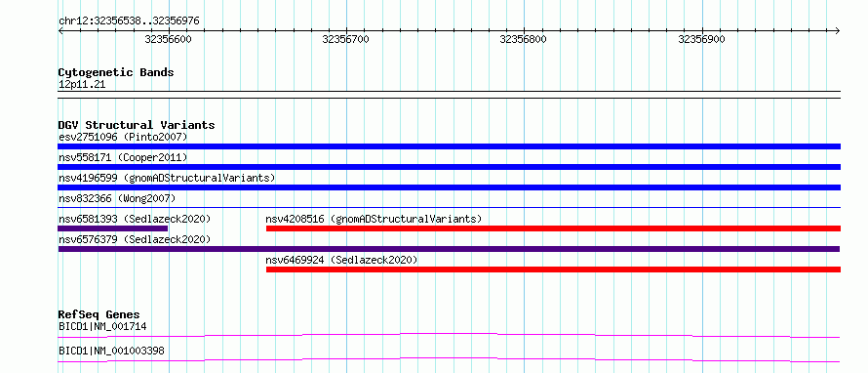Open the Cytogenetic Bands track title
868x373 pixels.
coord(116,72)
